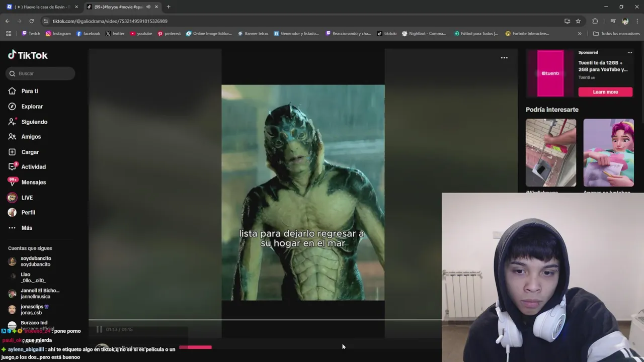The image size is (644, 362).
Task: Open the Instagram bookmark
Action: pos(58,34)
